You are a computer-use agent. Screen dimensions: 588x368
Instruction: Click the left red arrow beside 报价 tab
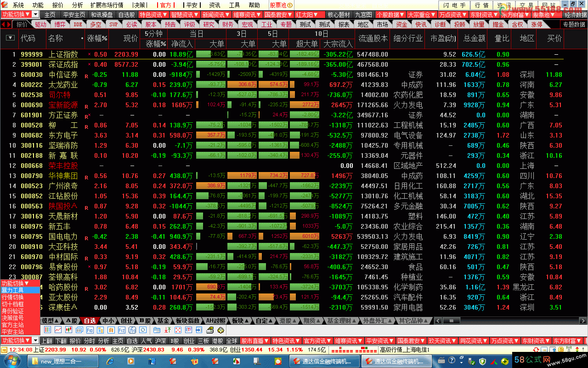[4, 24]
